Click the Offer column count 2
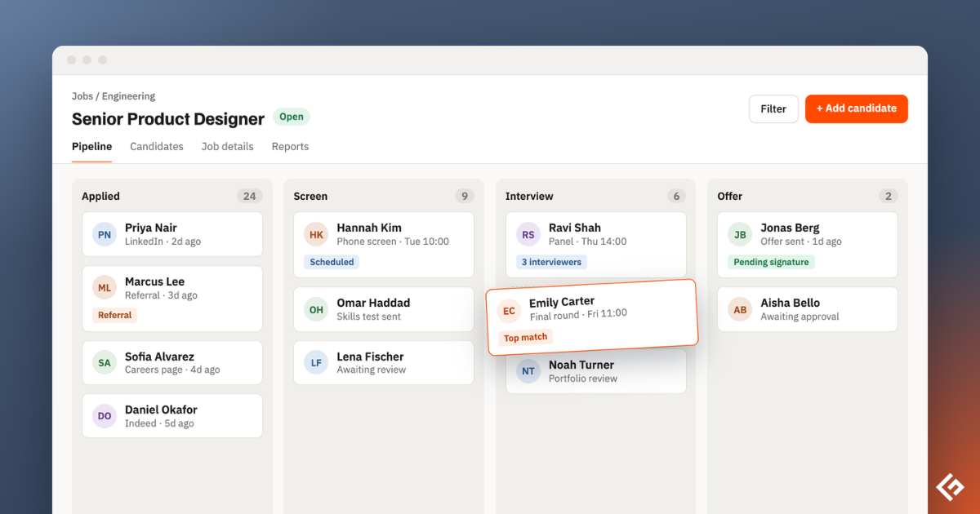 pos(888,196)
